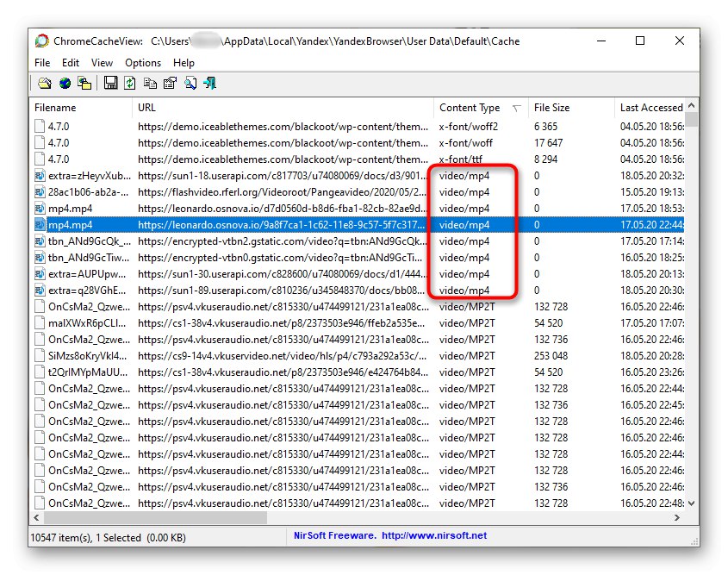Click Copy Selected Cache Files To icon
Image resolution: width=728 pixels, height=575 pixels.
[x=84, y=84]
